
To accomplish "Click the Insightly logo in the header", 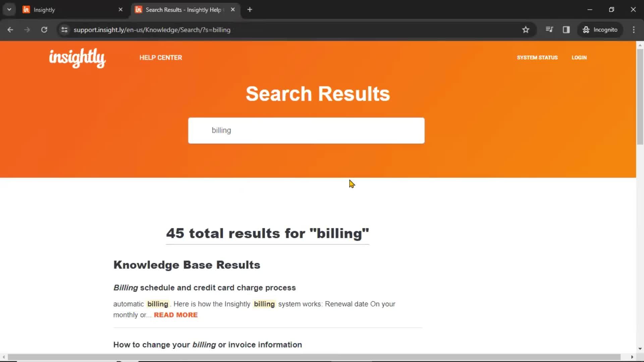I will pos(77,58).
